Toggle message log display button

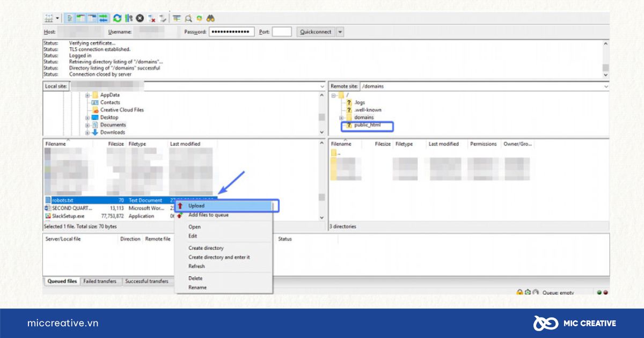(70, 18)
